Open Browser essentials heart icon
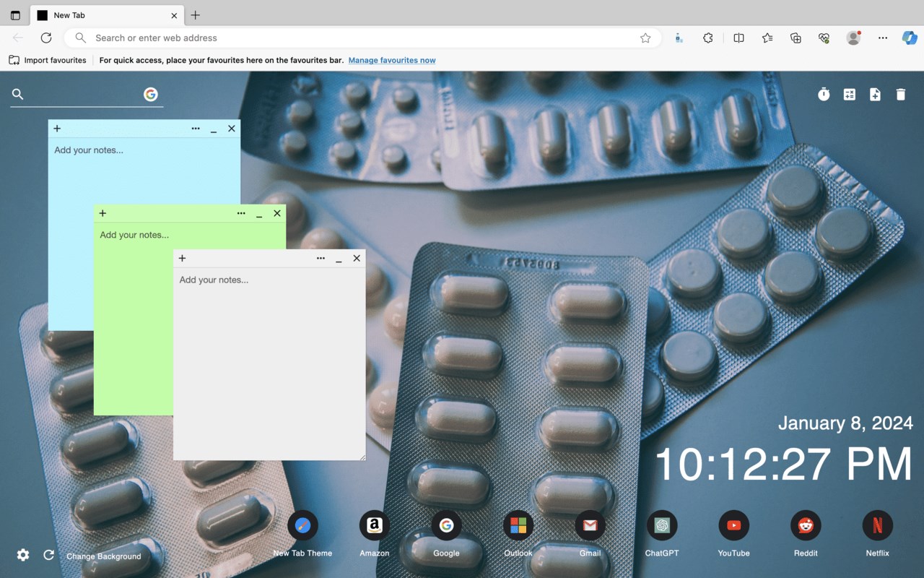This screenshot has width=924, height=578. click(824, 38)
